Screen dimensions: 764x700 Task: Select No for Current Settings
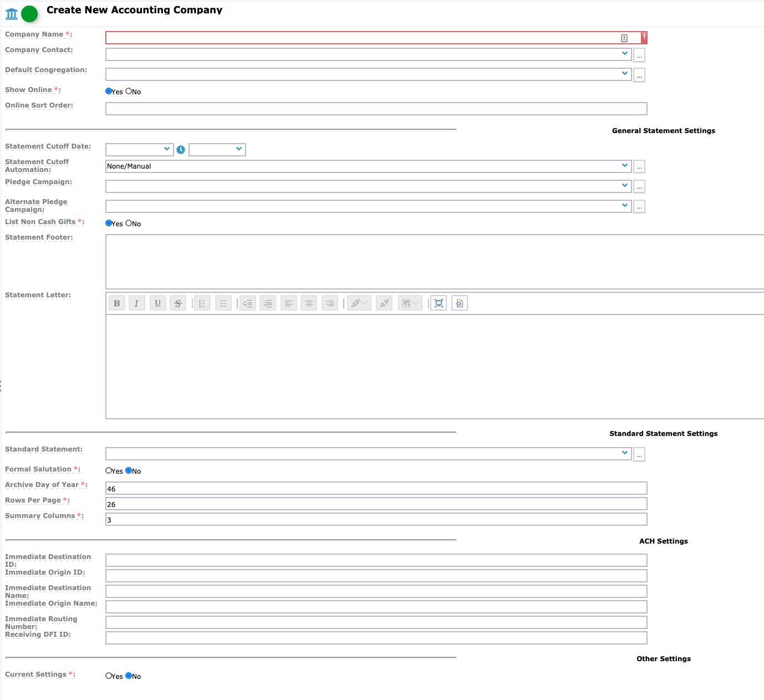(x=129, y=676)
